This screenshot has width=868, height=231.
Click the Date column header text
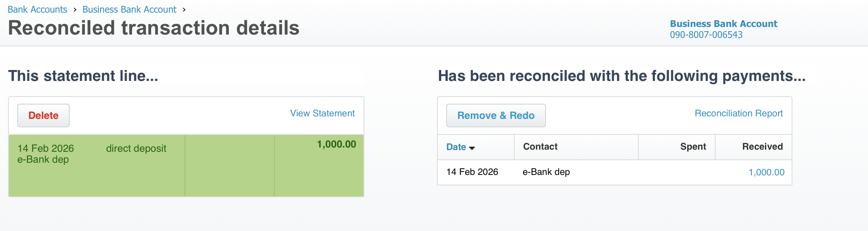click(456, 147)
